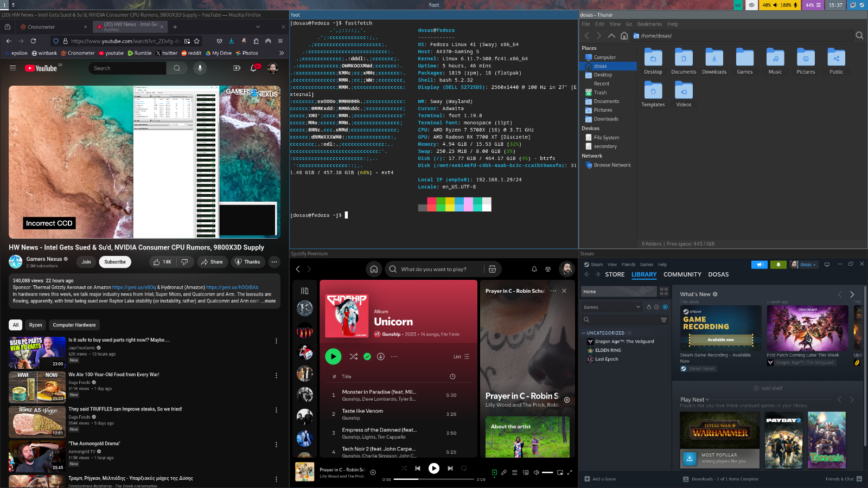
Task: Click the Thanks button under the video
Action: point(247,262)
